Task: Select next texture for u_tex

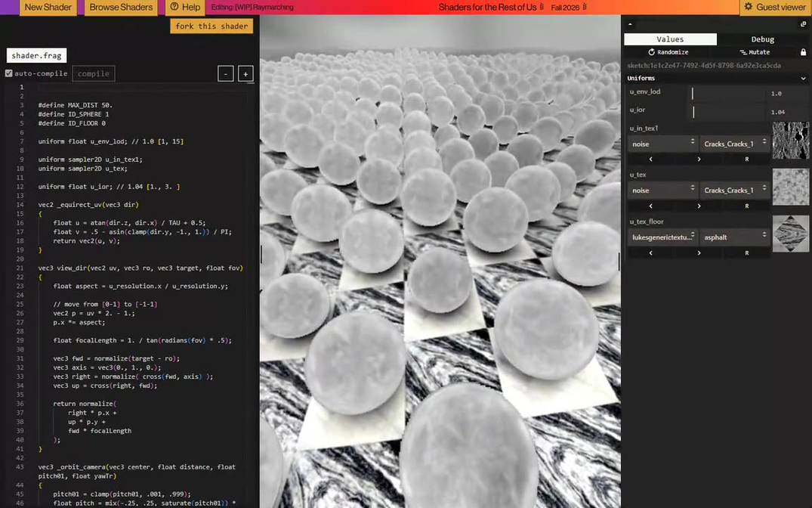Action: [x=699, y=206]
